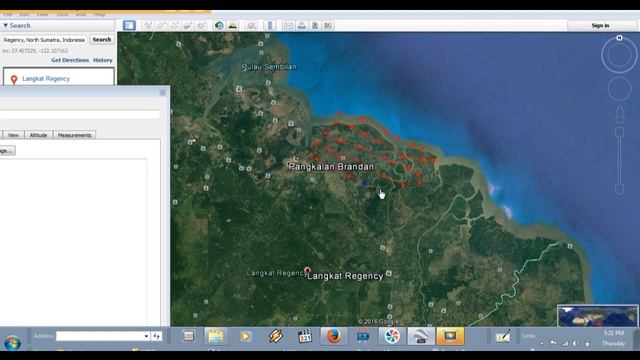Select the Add Image Overlay tool
Viewport: 640px width, 360px height.
187,25
